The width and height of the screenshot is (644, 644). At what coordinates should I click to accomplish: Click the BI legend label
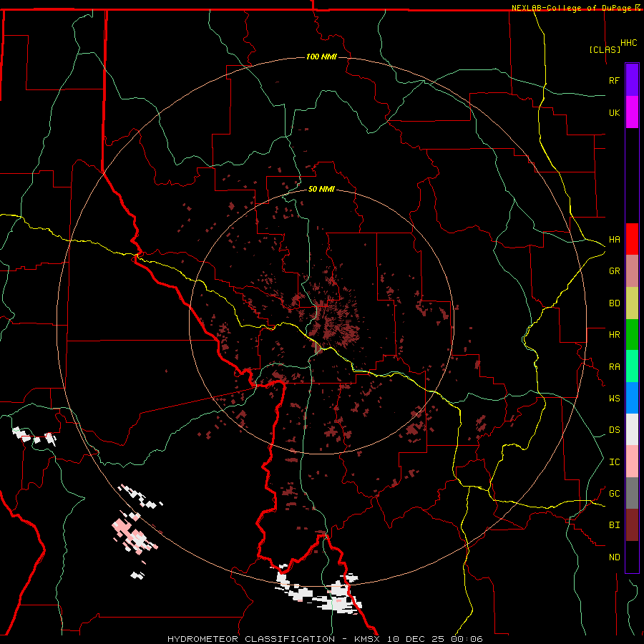[x=614, y=525]
